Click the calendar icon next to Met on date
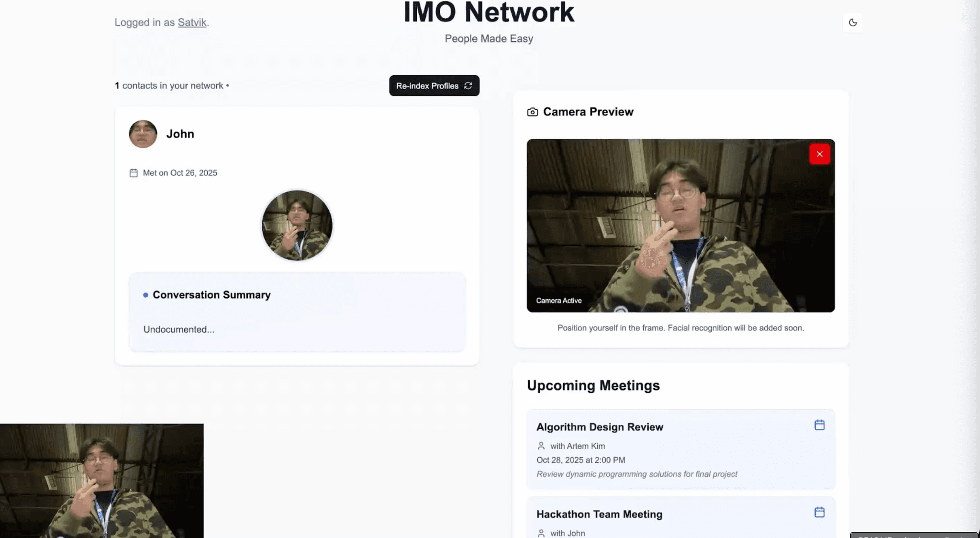Screen dimensions: 980x538 (x=134, y=173)
